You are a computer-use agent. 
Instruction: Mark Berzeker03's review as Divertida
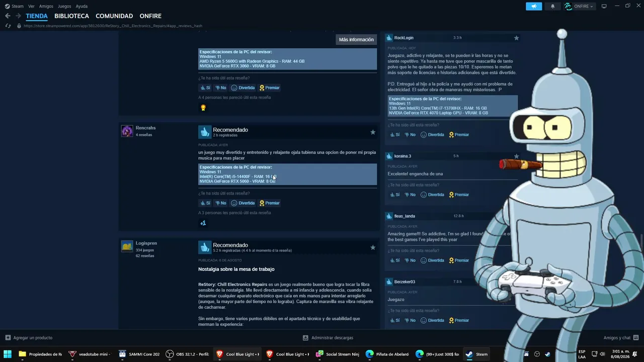pyautogui.click(x=433, y=320)
